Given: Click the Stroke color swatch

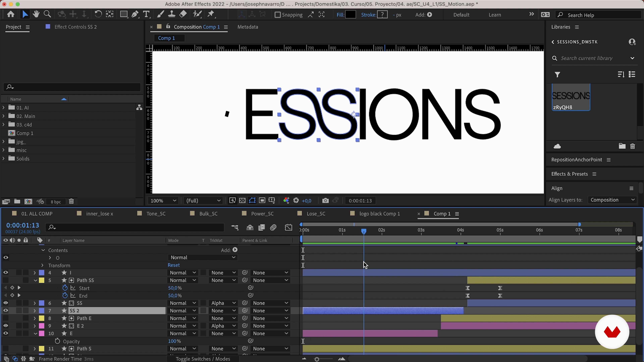Looking at the screenshot, I should 383,14.
